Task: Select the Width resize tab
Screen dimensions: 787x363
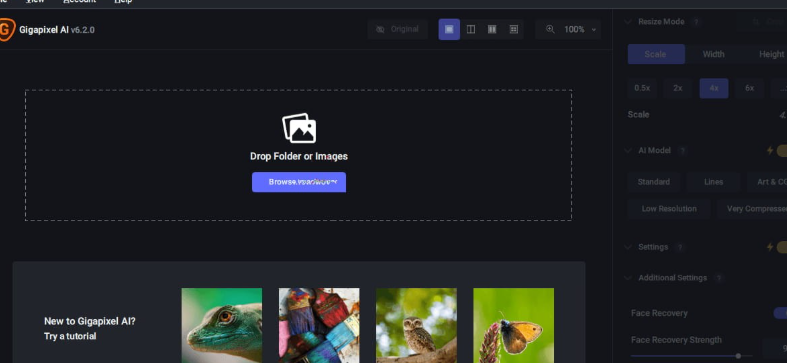Action: [x=713, y=54]
